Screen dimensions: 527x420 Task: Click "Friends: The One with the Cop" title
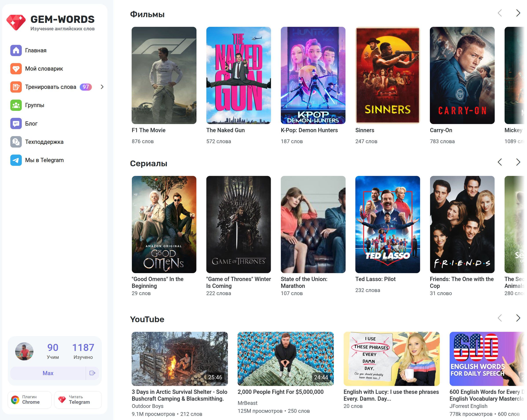(x=462, y=283)
